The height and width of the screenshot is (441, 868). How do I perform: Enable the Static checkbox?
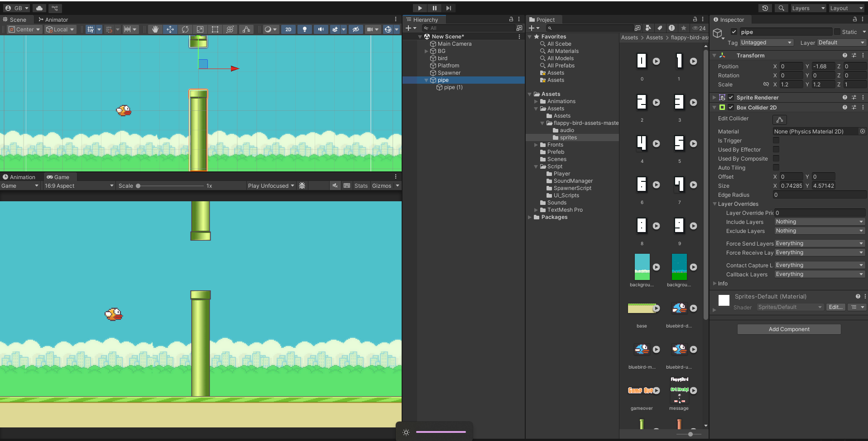pyautogui.click(x=837, y=32)
